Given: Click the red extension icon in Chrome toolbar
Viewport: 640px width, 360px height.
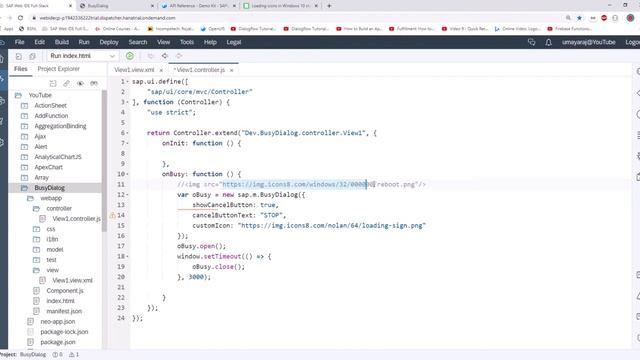Looking at the screenshot, I should click(x=604, y=18).
